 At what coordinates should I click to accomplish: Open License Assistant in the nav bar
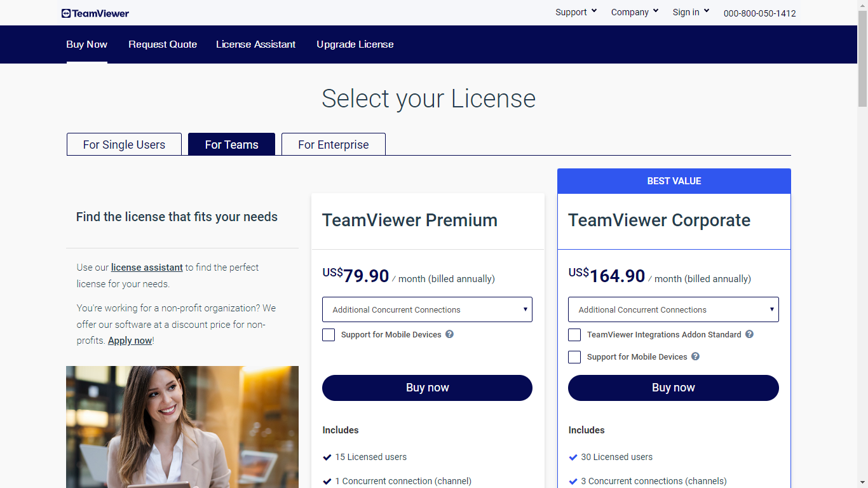pos(255,44)
